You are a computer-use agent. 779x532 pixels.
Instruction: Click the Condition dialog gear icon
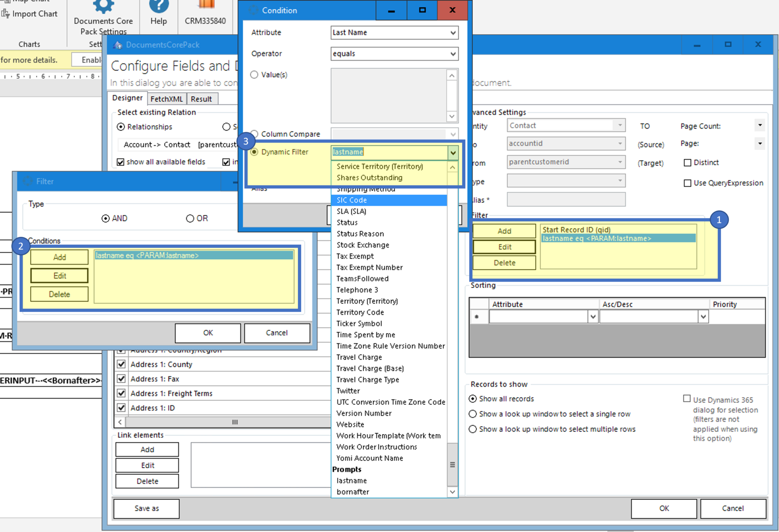tap(253, 10)
